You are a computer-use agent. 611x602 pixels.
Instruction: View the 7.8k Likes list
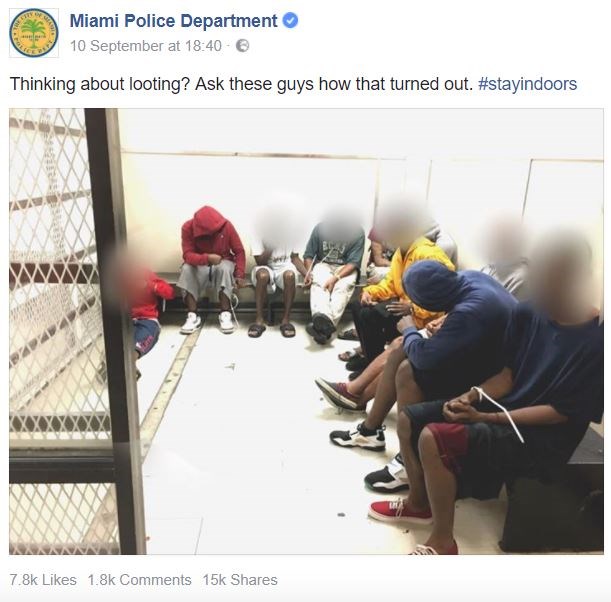tap(43, 580)
